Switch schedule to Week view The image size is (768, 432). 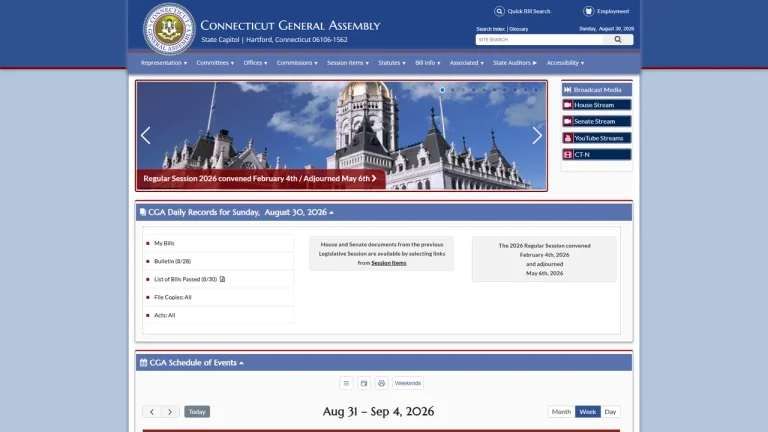click(x=588, y=412)
